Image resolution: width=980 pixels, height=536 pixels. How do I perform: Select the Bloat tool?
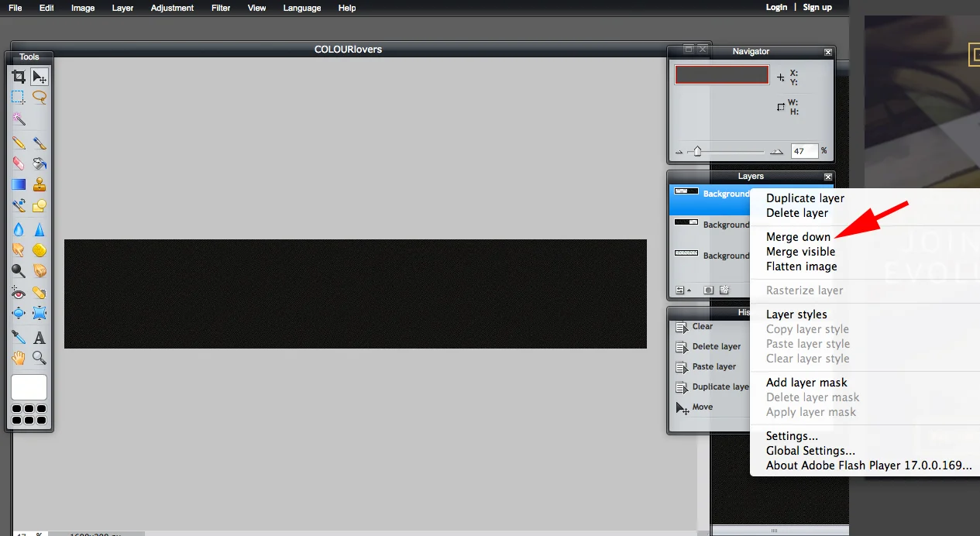tap(19, 314)
